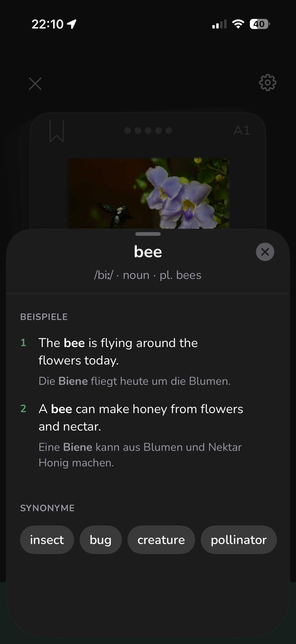The image size is (296, 644).
Task: Tap the headword "bee" title
Action: [x=148, y=252]
